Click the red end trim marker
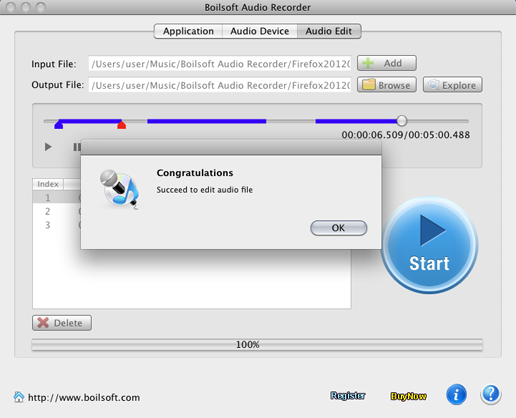This screenshot has width=516, height=418. pyautogui.click(x=122, y=125)
